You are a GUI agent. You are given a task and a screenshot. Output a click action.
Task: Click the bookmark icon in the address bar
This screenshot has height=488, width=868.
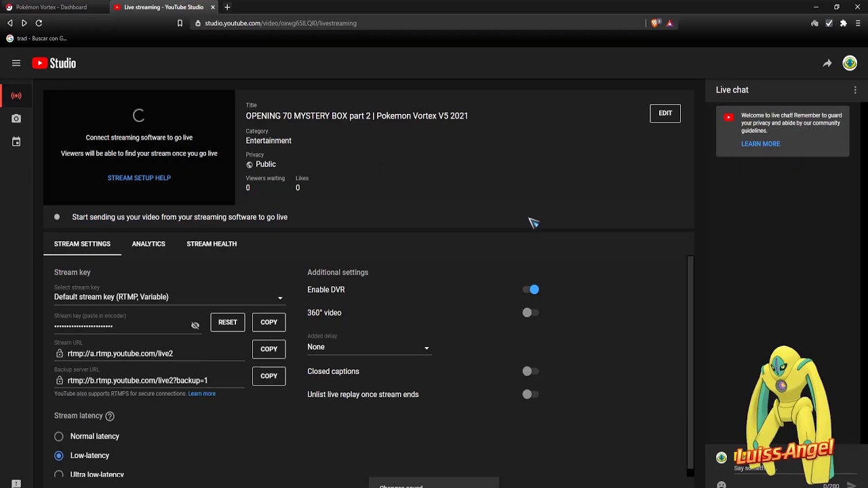[x=180, y=23]
